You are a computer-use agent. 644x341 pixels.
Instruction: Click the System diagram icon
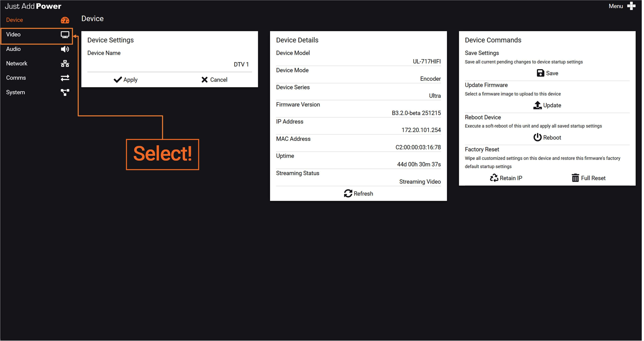tap(65, 93)
